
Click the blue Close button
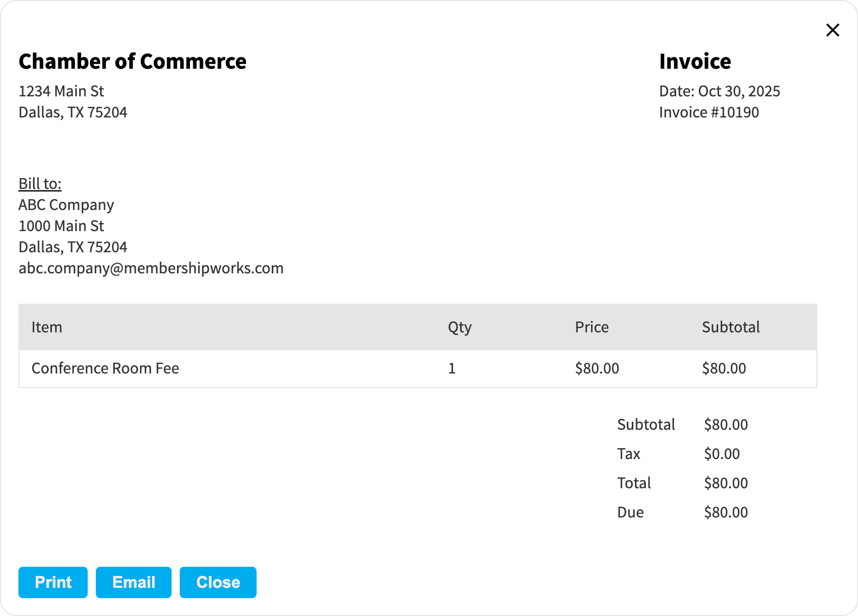[218, 582]
